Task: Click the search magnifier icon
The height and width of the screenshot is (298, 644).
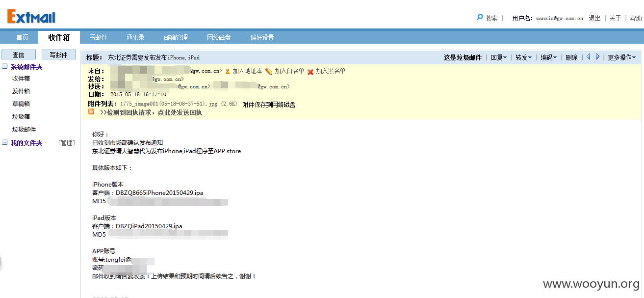Action: (x=480, y=18)
